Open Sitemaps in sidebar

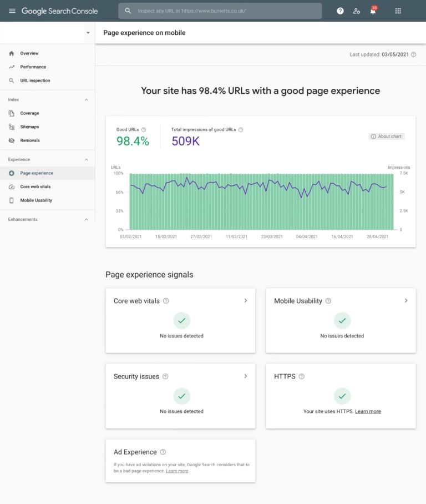pos(48,127)
